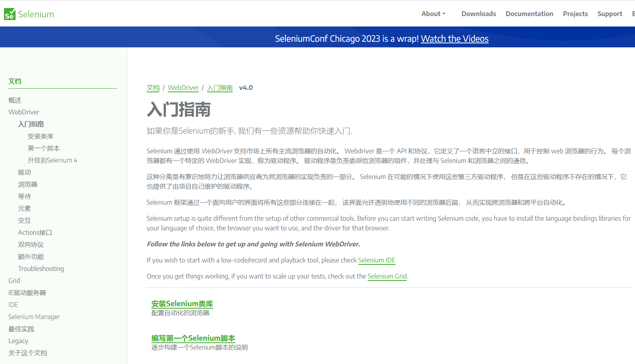Screen dimensions: 635x364
Task: Open 升级到Selenium 4 sidebar page
Action: [52, 160]
